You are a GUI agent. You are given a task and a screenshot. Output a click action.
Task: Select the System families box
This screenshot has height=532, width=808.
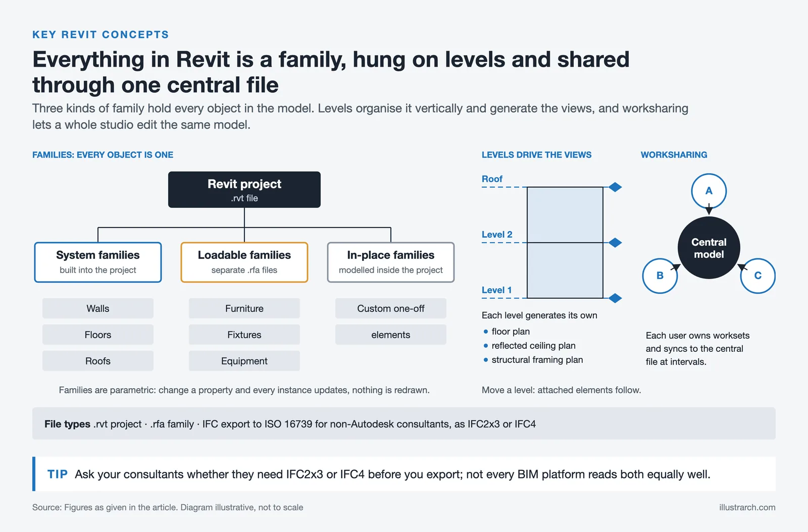98,262
